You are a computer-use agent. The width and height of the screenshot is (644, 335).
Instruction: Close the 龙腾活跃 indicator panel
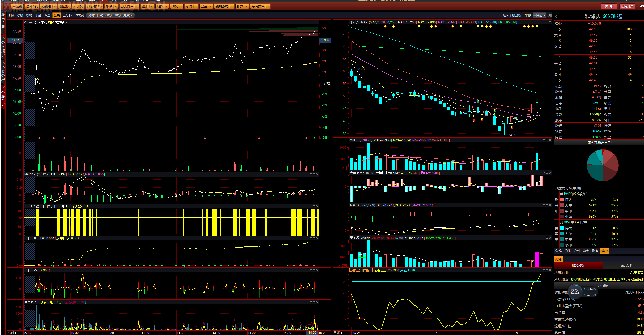[x=550, y=270]
